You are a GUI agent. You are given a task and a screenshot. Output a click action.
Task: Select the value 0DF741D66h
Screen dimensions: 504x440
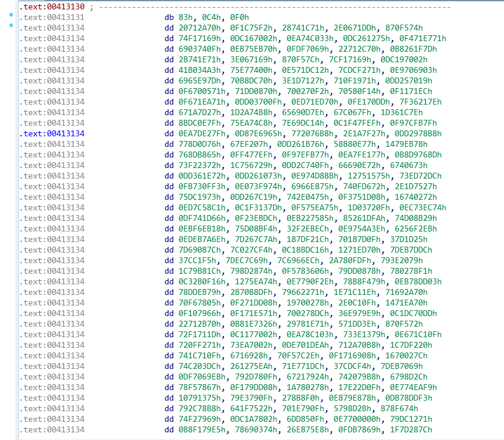click(x=202, y=219)
